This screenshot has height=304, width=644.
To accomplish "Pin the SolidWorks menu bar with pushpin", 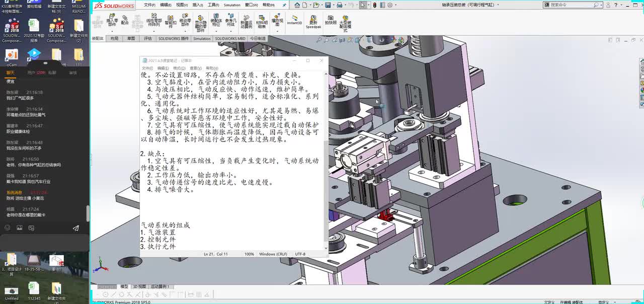I will (284, 5).
